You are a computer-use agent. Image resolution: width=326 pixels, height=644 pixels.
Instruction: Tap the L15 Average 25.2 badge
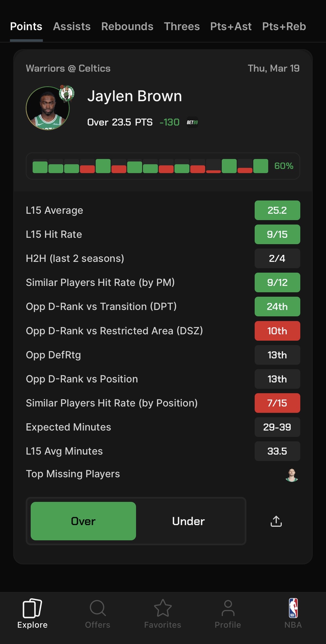pyautogui.click(x=277, y=210)
